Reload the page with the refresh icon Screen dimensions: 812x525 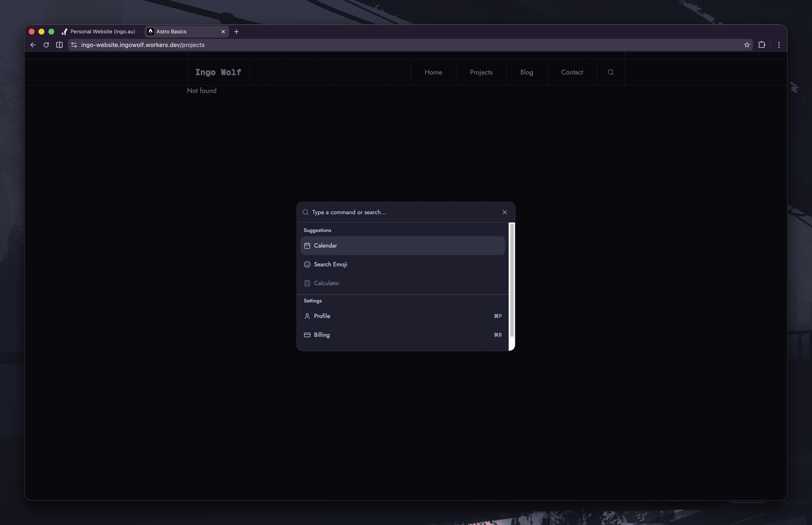[x=46, y=45]
